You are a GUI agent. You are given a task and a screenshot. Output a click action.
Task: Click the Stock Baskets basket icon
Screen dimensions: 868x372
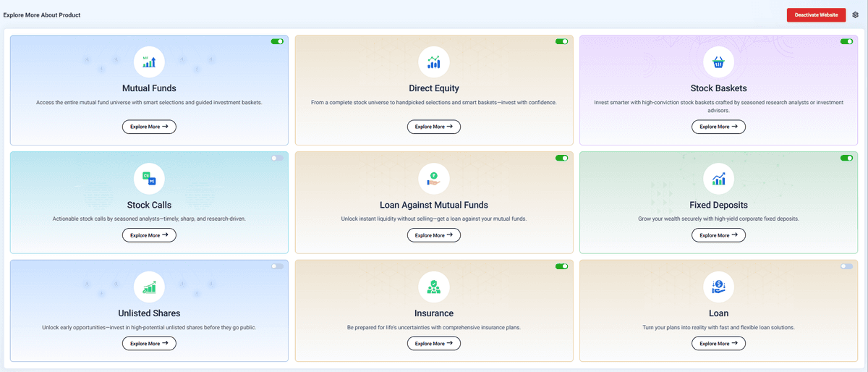(718, 62)
